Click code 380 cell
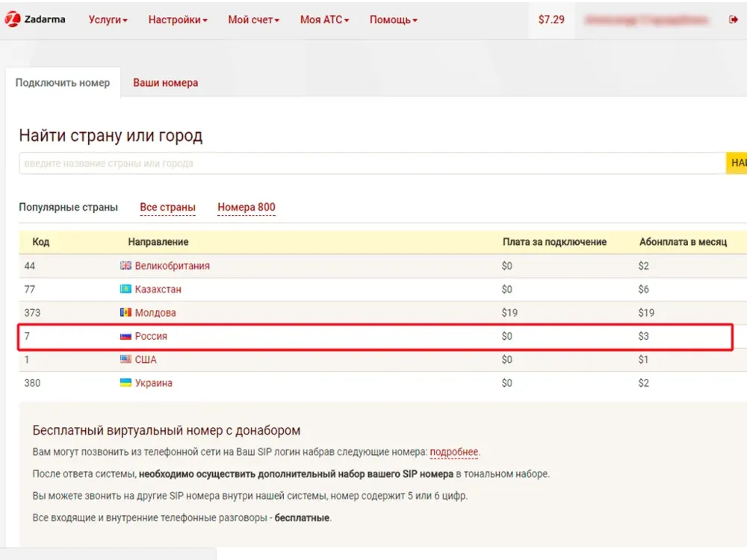Screen dimensions: 747x560 (x=32, y=383)
